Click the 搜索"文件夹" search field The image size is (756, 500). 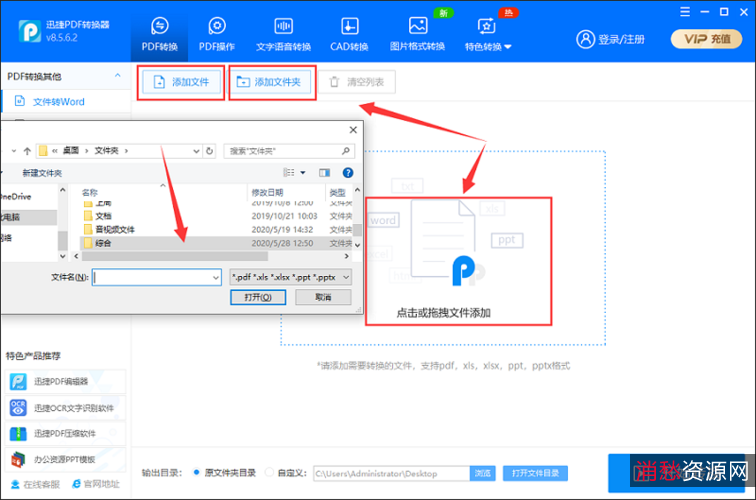coord(289,151)
